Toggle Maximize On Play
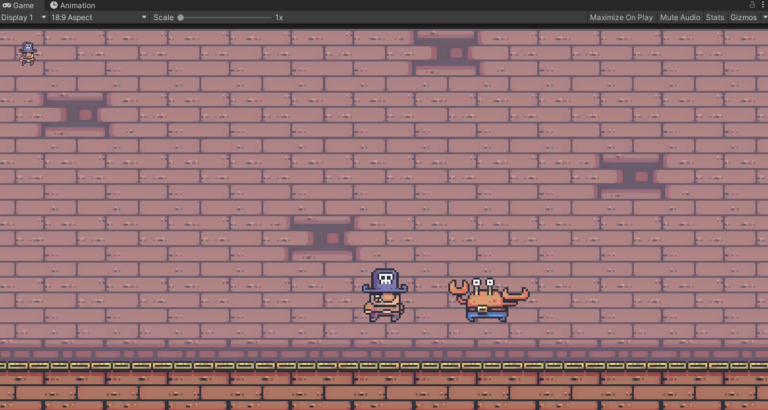Image resolution: width=768 pixels, height=410 pixels. [621, 17]
